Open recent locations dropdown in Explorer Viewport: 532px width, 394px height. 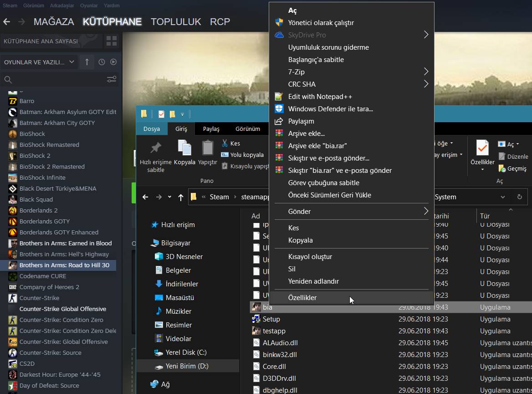[x=169, y=197]
